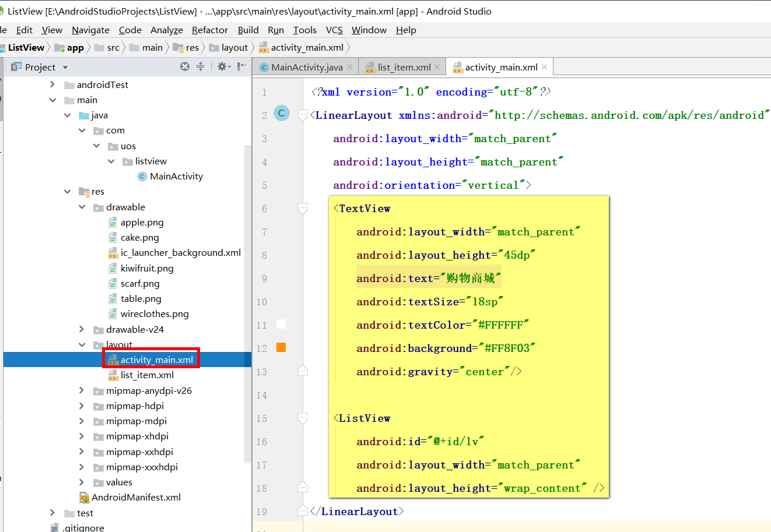Viewport: 771px width, 532px height.
Task: Collapse the TextView block via line 6 fold arrow
Action: [x=302, y=207]
